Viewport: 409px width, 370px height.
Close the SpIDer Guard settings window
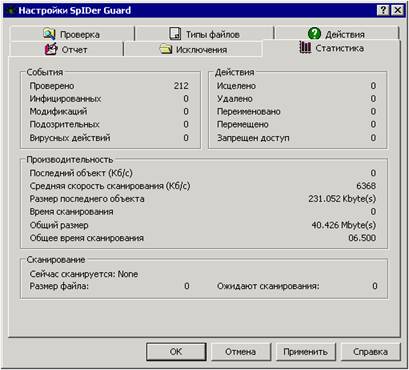point(397,10)
